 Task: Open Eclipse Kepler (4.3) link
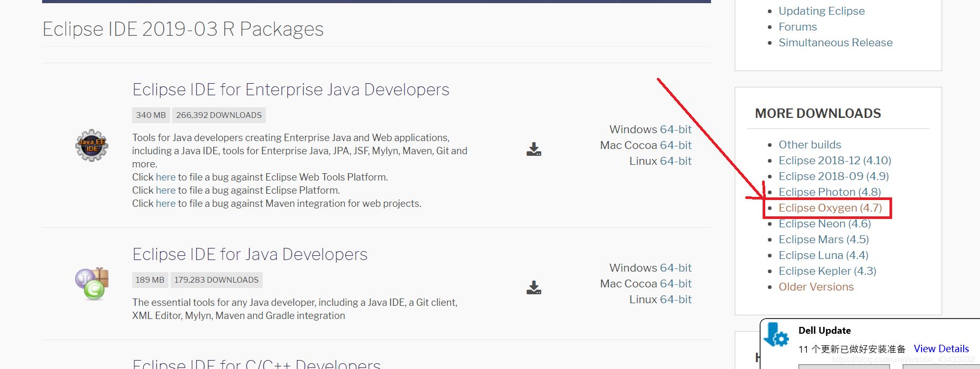pos(827,271)
